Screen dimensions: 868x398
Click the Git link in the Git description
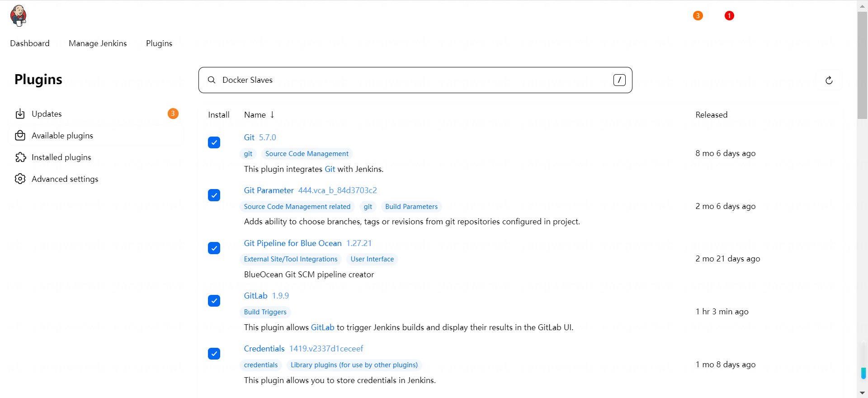click(330, 169)
